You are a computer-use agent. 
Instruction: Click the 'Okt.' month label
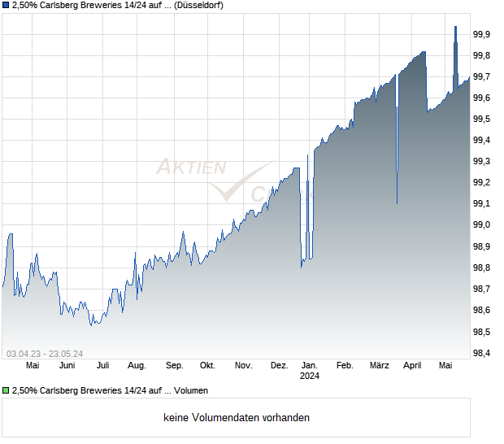click(x=207, y=366)
